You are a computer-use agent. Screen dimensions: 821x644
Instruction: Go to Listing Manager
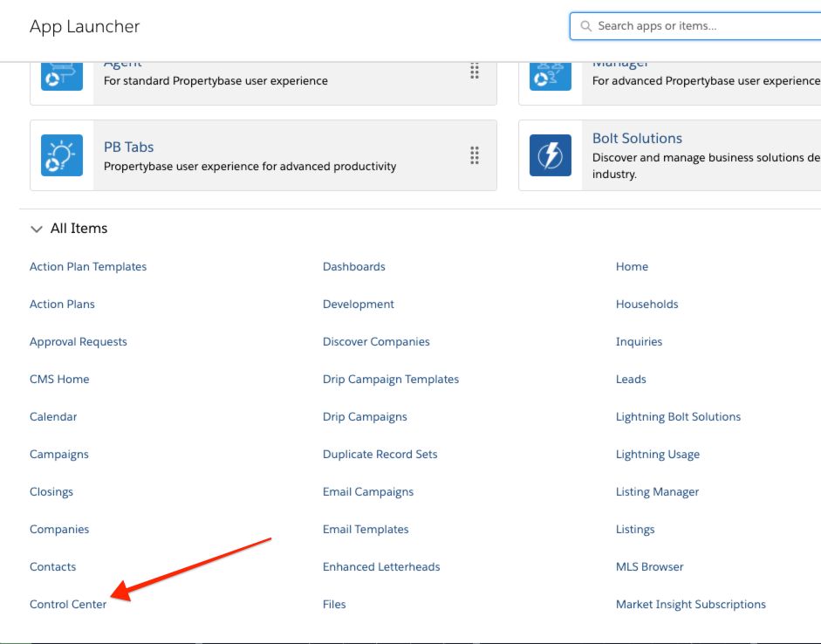point(657,491)
